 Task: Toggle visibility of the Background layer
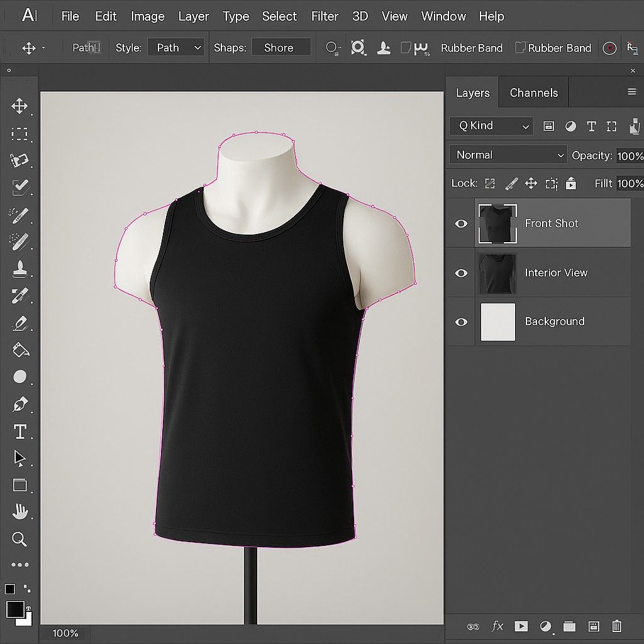tap(461, 322)
